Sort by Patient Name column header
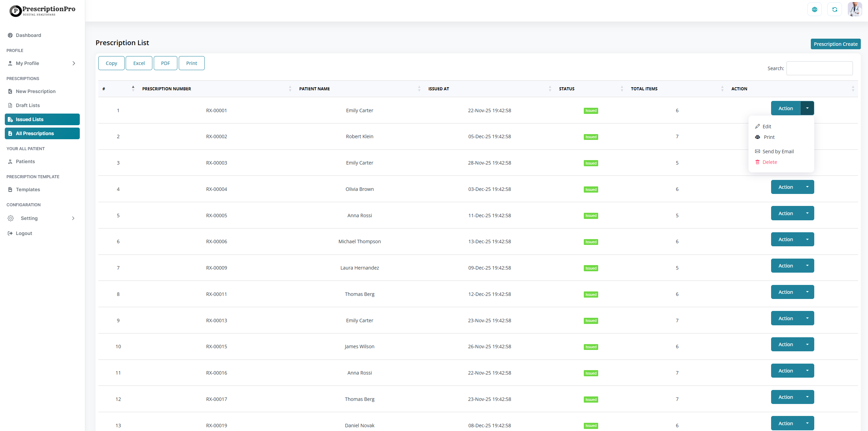Screen dimensions: 868x431 coord(314,89)
